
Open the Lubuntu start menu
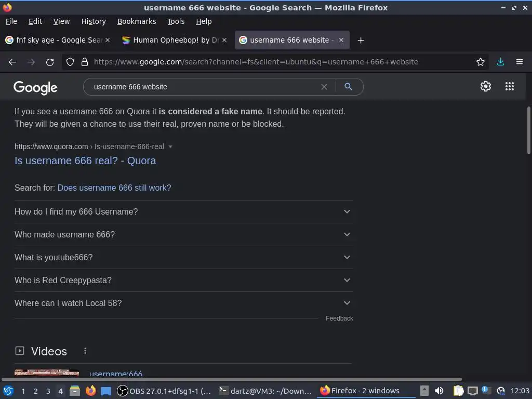click(8, 391)
